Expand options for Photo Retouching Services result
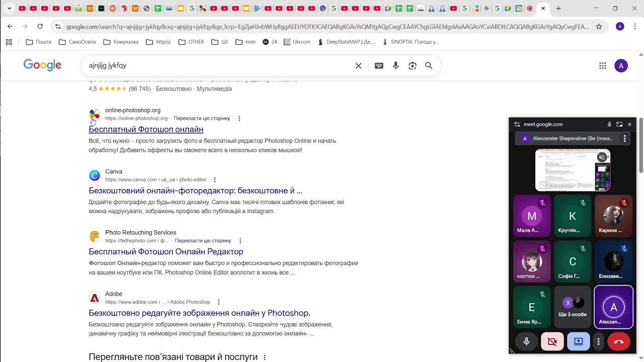The height and width of the screenshot is (362, 644). point(240,241)
